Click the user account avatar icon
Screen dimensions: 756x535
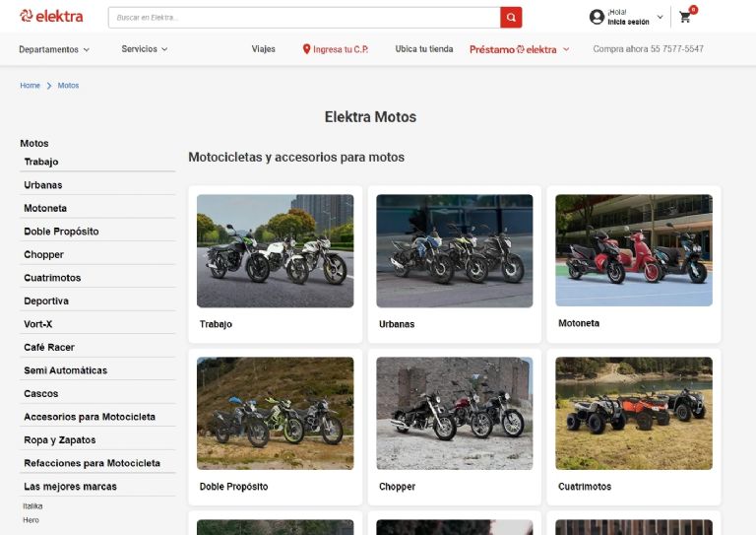pyautogui.click(x=597, y=17)
